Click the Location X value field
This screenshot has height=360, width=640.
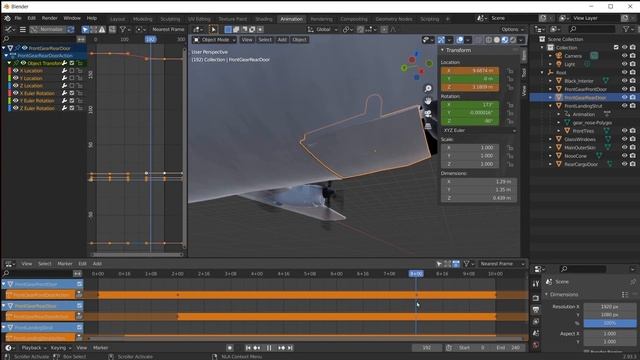pyautogui.click(x=470, y=71)
